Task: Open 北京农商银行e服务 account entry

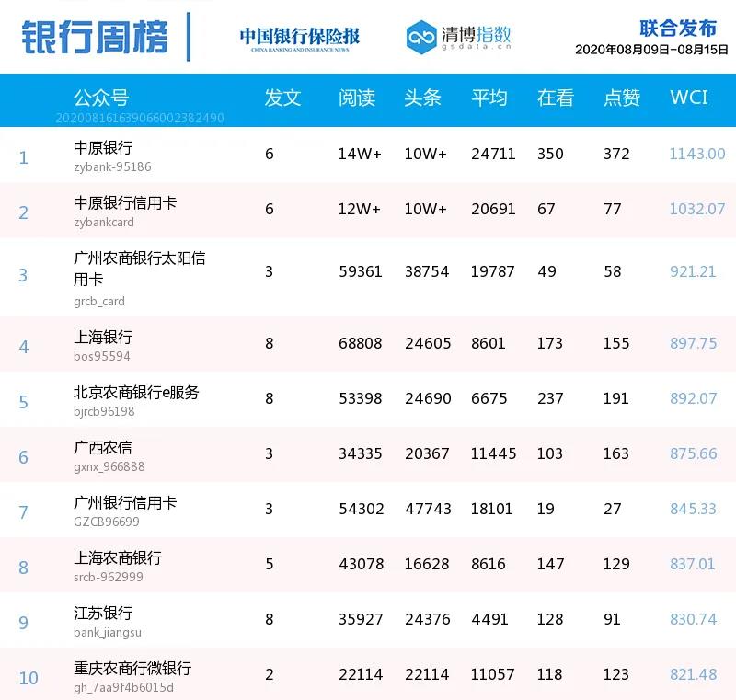Action: point(136,392)
